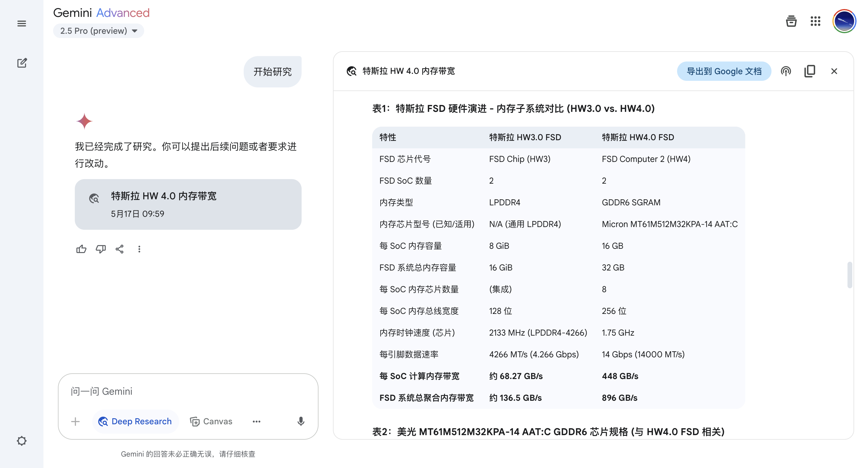868x468 pixels.
Task: Click table heading '表1: 特斯拉 FSD 硬件演进'
Action: pos(513,109)
